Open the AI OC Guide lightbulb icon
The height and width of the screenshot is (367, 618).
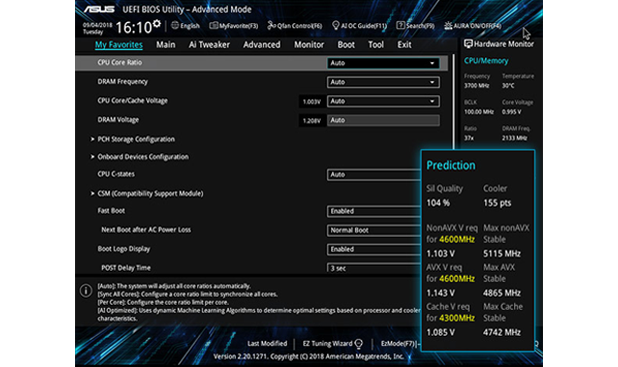[335, 26]
